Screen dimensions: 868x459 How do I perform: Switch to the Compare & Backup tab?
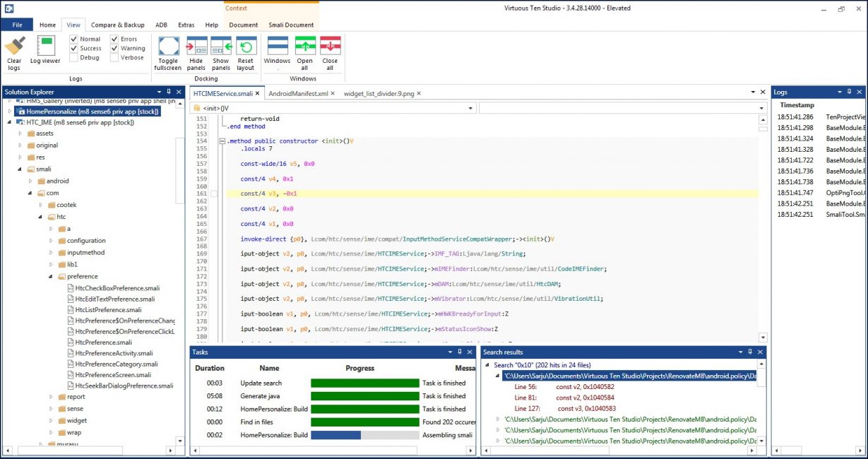click(x=117, y=25)
